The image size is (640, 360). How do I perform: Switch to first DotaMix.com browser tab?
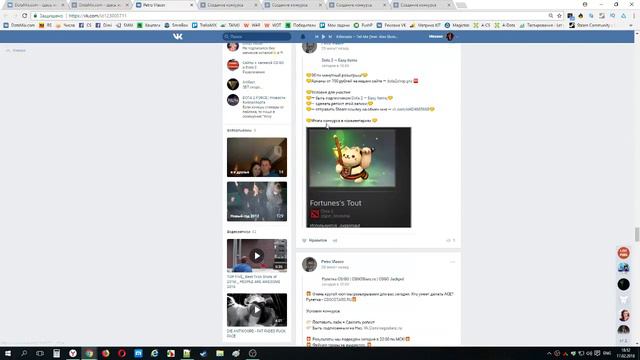tap(36, 5)
